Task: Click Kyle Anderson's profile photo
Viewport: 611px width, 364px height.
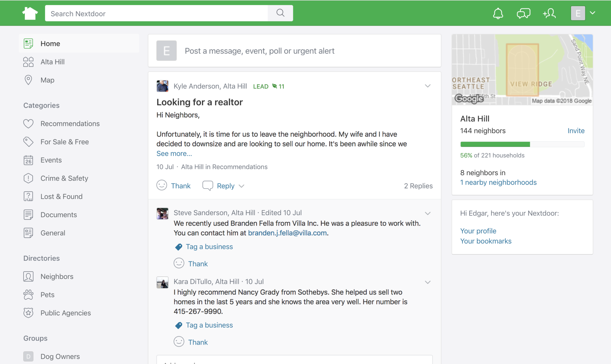Action: [x=162, y=86]
